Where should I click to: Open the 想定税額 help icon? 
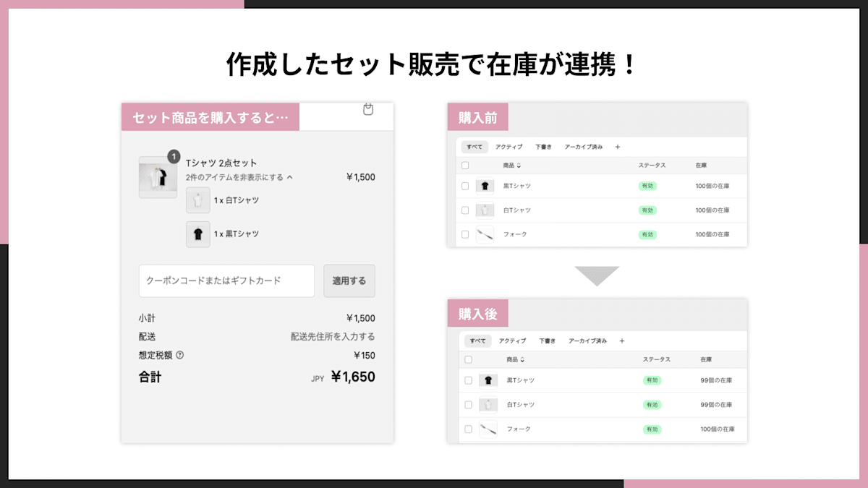pyautogui.click(x=180, y=355)
